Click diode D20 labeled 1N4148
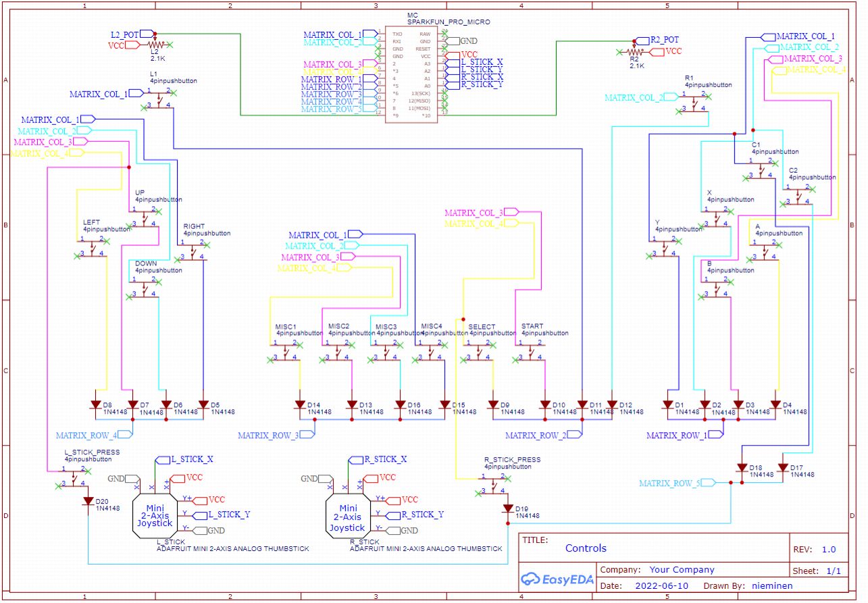This screenshot has height=603, width=868. (89, 502)
